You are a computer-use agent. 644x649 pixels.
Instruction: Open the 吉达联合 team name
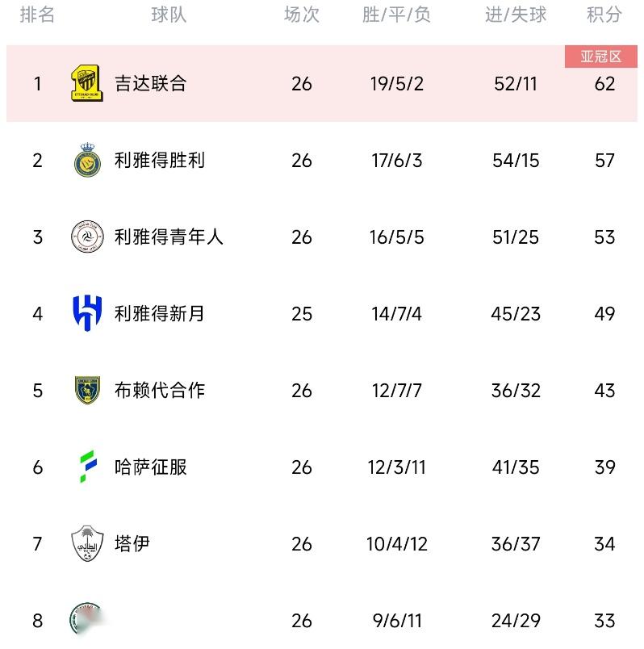151,83
